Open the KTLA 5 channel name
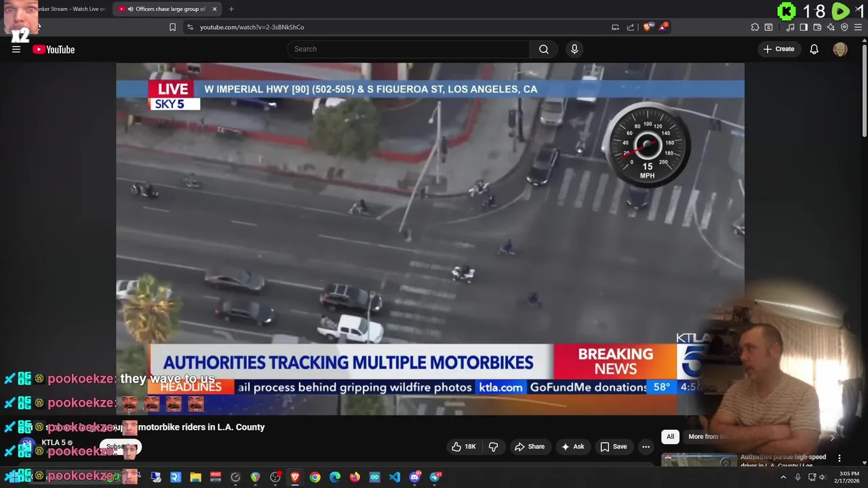This screenshot has width=868, height=488. click(x=54, y=443)
